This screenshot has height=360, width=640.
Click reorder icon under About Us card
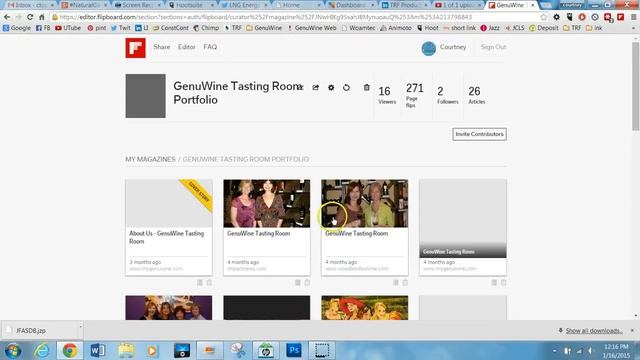pos(200,282)
